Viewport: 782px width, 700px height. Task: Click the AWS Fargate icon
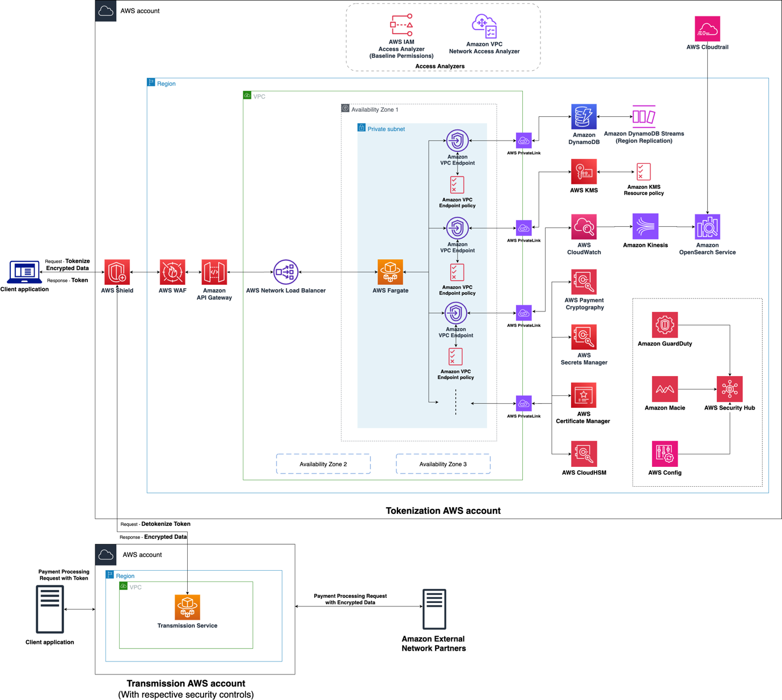[390, 272]
